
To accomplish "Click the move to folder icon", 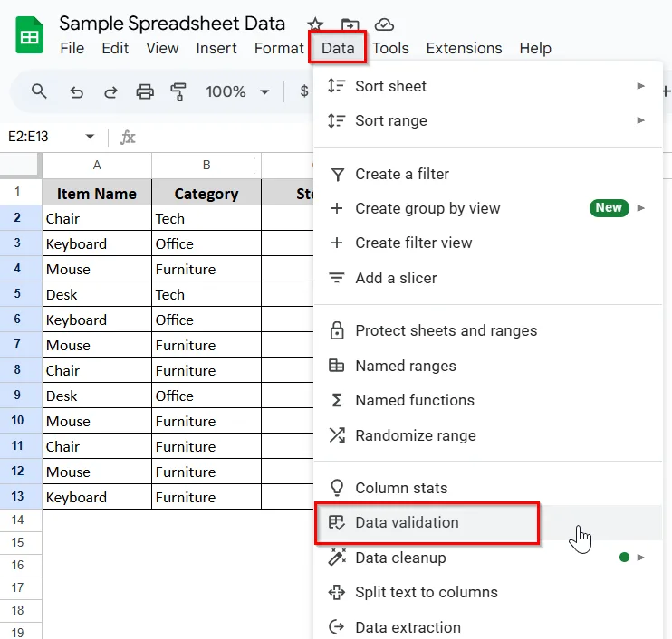I will tap(350, 24).
